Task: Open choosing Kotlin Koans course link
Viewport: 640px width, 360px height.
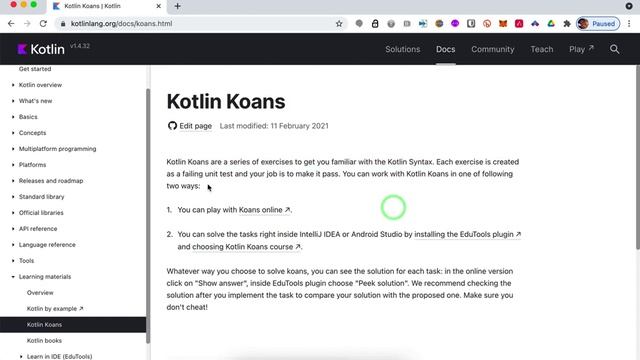Action: click(246, 247)
